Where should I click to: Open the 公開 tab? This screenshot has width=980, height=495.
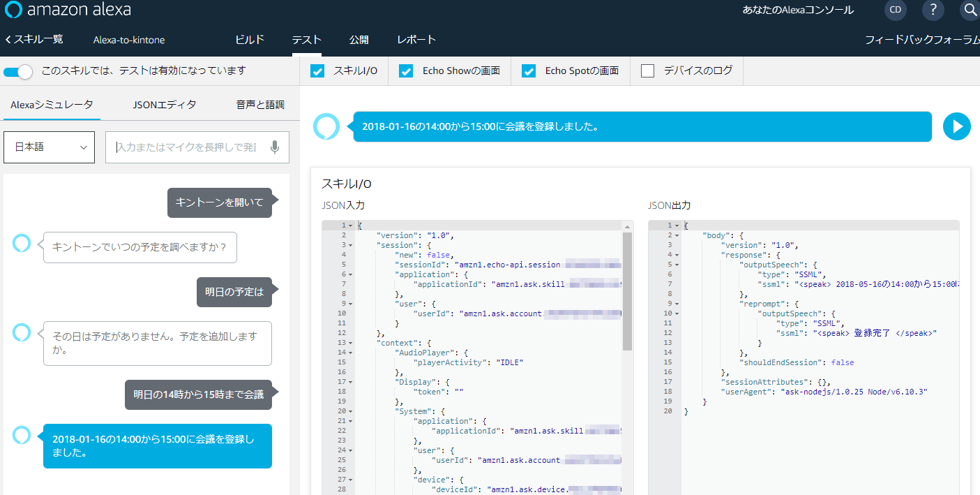click(x=359, y=40)
